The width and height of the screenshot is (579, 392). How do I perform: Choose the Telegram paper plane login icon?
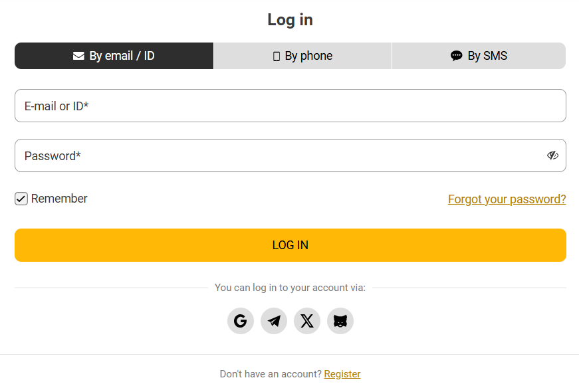274,321
